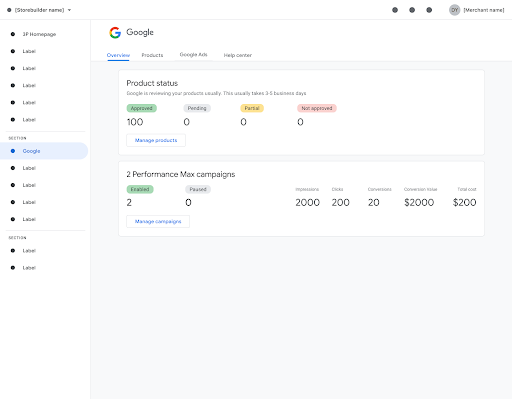Go to the Help center tab
This screenshot has height=399, width=512.
(238, 55)
